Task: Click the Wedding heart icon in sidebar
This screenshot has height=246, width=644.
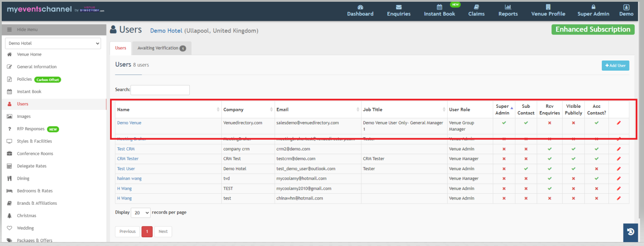Action: 9,228
